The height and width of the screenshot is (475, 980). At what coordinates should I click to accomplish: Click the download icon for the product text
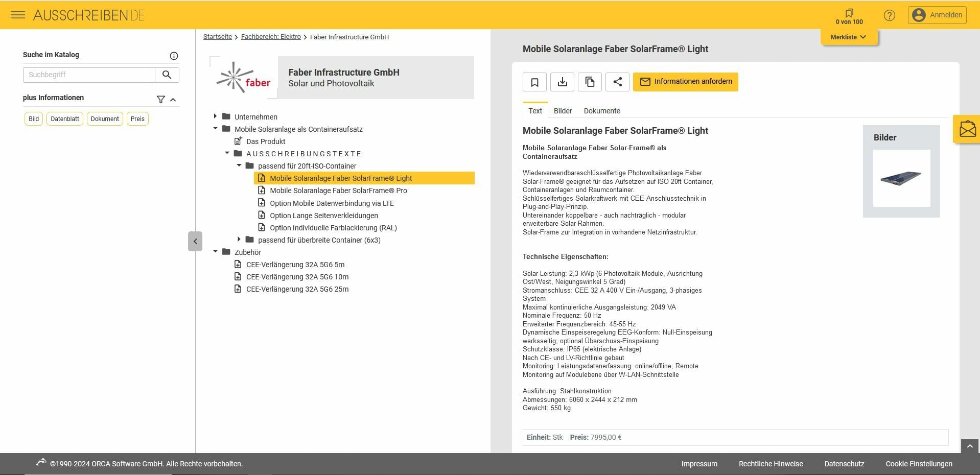pos(562,82)
